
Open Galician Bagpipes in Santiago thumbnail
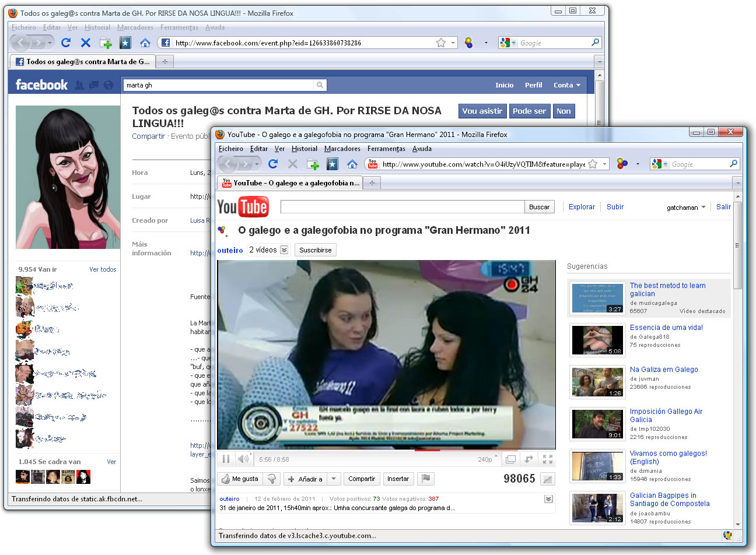(x=597, y=508)
